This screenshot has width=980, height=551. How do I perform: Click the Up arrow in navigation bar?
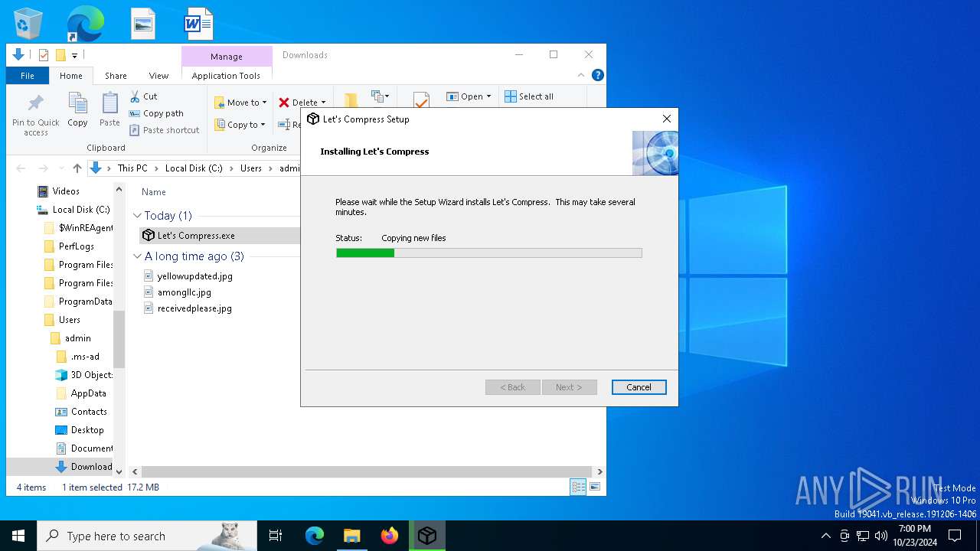coord(77,168)
